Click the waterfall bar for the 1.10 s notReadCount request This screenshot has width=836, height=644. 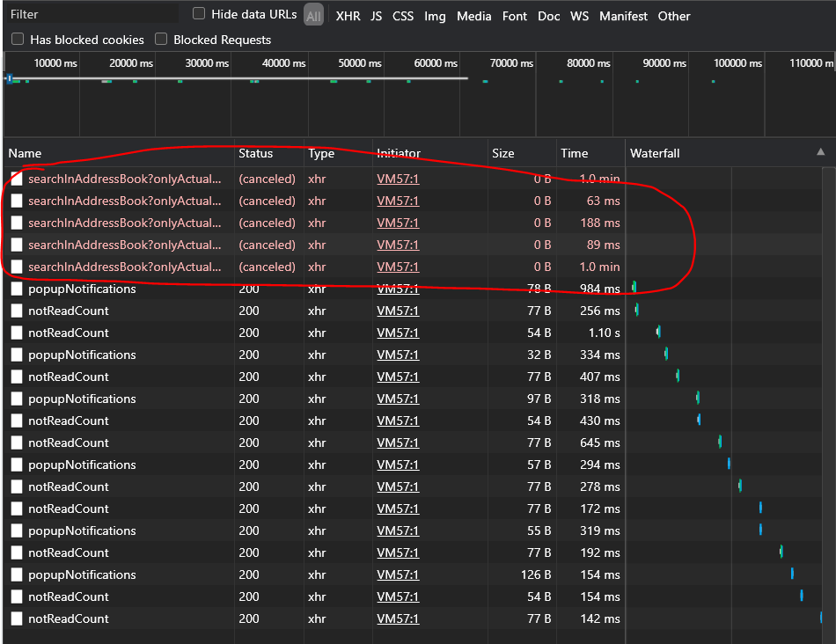[x=658, y=332]
